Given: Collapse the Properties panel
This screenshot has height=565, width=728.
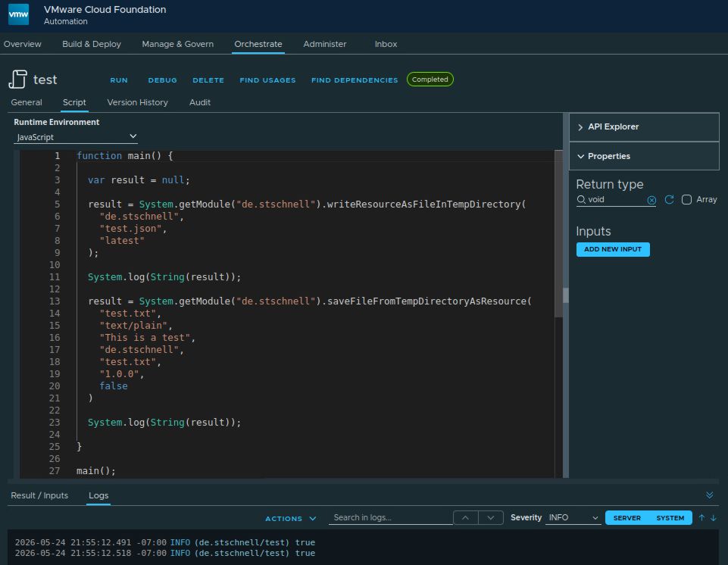Looking at the screenshot, I should coord(644,156).
